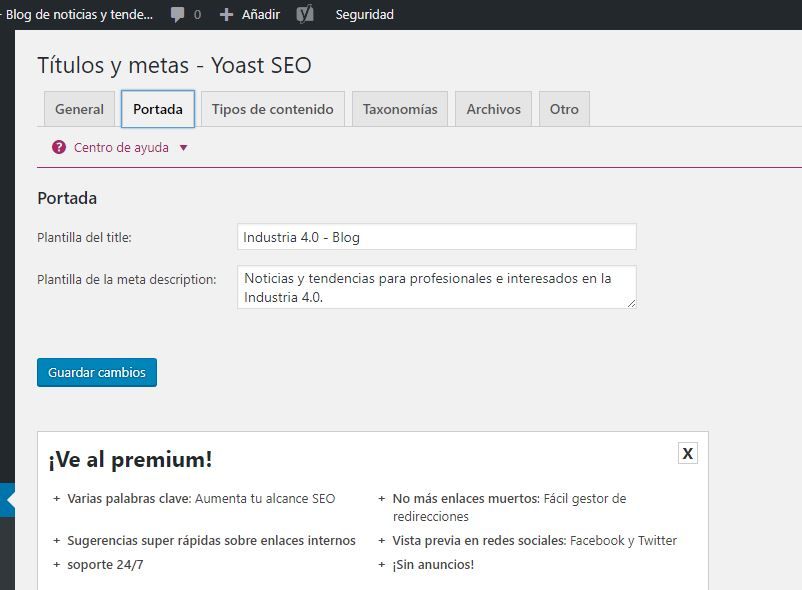The width and height of the screenshot is (802, 590).
Task: Open the Tipos de contenido tab
Action: pos(273,109)
